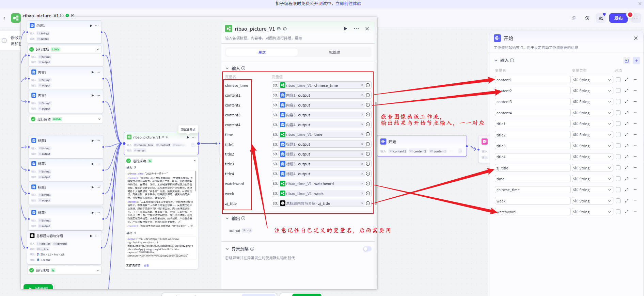Tick the required checkbox for content3
The image size is (644, 296).
[x=618, y=102]
